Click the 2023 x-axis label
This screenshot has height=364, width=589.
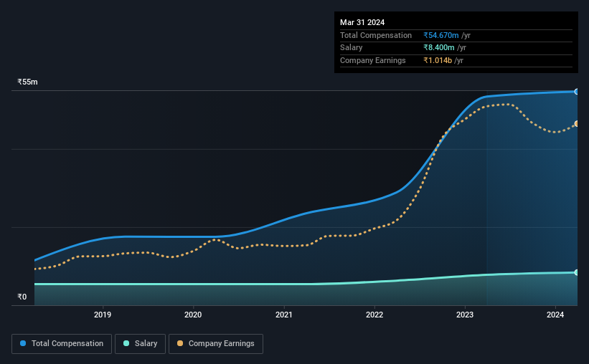tap(465, 315)
